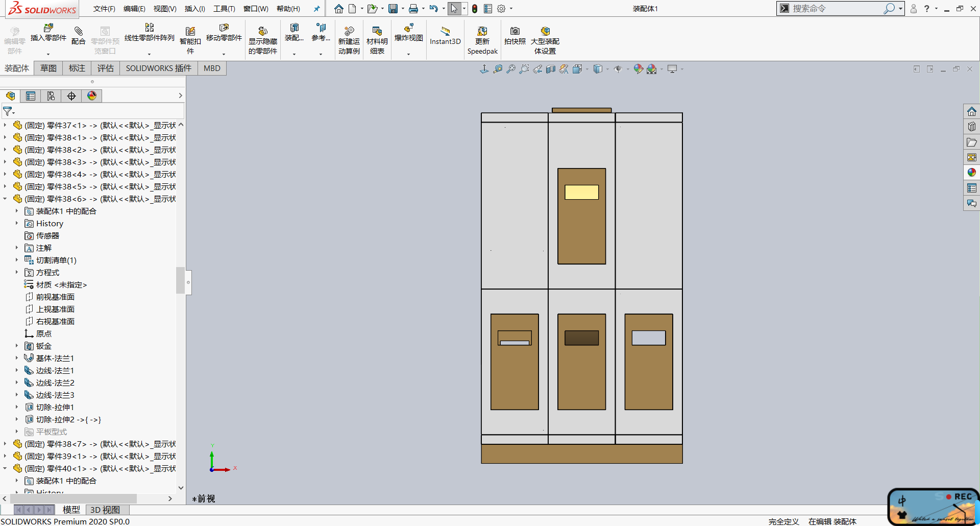980x526 pixels.
Task: Click the Undo icon
Action: [434, 9]
